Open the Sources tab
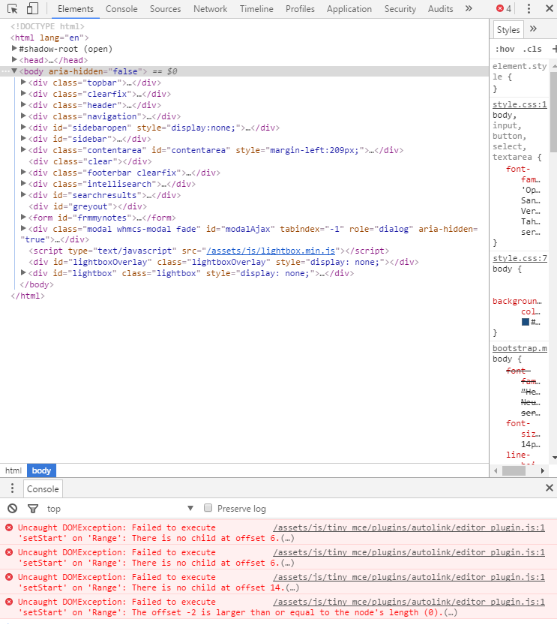Screen dimensions: 559x624 coord(165,9)
